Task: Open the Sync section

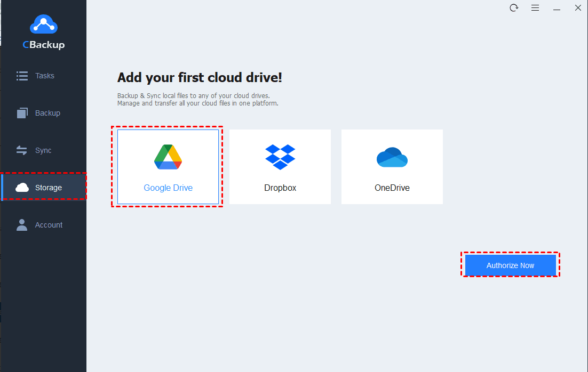Action: tap(21, 150)
